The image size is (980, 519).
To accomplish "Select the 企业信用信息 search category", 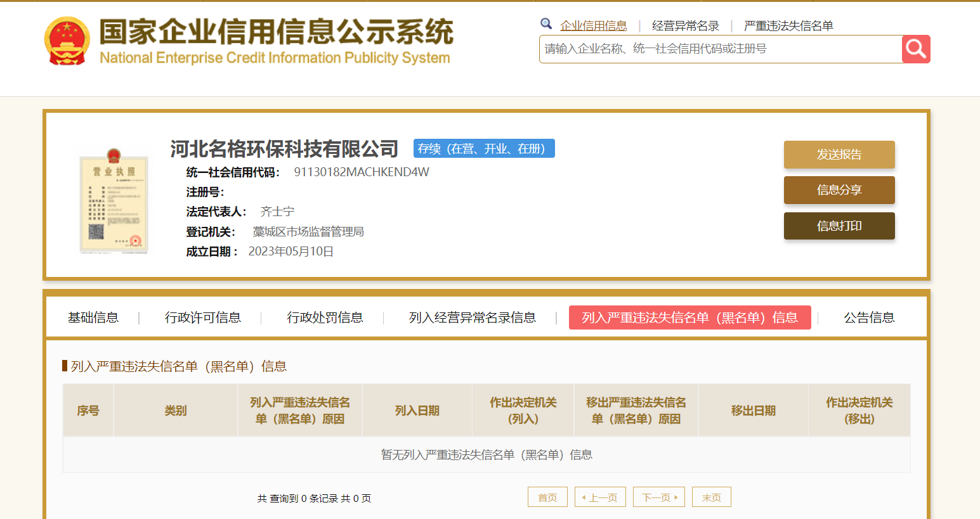I will click(x=594, y=26).
